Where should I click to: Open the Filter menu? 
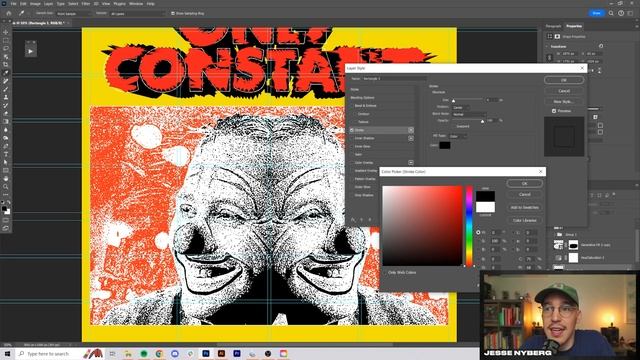tap(86, 4)
